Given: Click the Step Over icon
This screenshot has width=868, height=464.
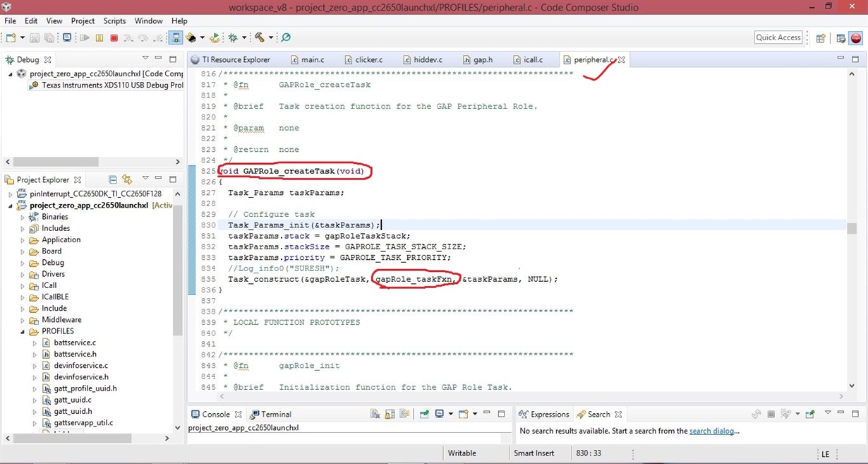Looking at the screenshot, I should click(144, 37).
